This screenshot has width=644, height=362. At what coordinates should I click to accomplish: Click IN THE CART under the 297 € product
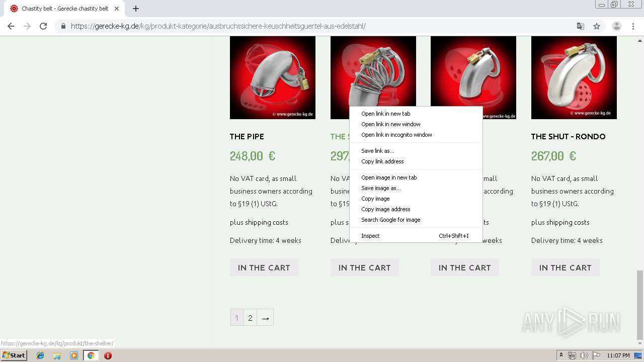[365, 267]
